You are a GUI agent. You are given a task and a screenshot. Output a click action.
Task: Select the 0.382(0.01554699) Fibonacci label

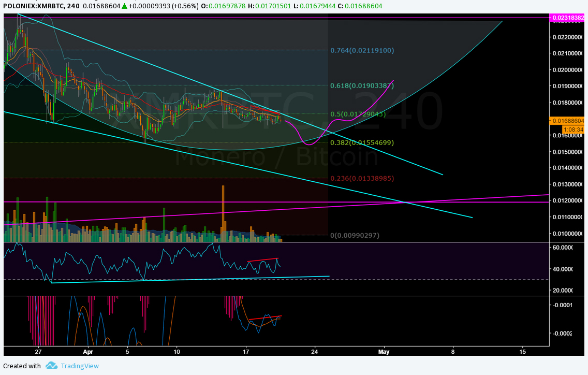[362, 142]
